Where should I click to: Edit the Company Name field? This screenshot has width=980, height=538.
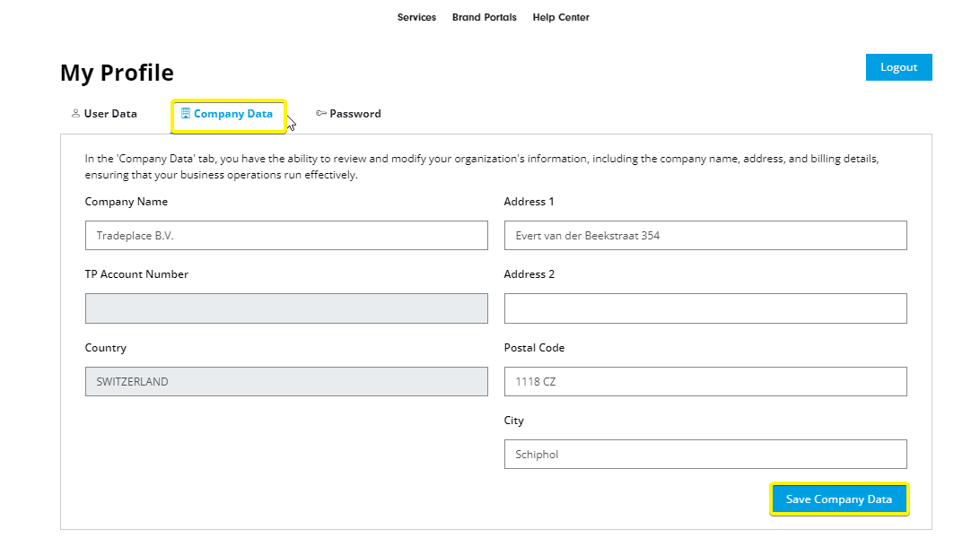[286, 235]
